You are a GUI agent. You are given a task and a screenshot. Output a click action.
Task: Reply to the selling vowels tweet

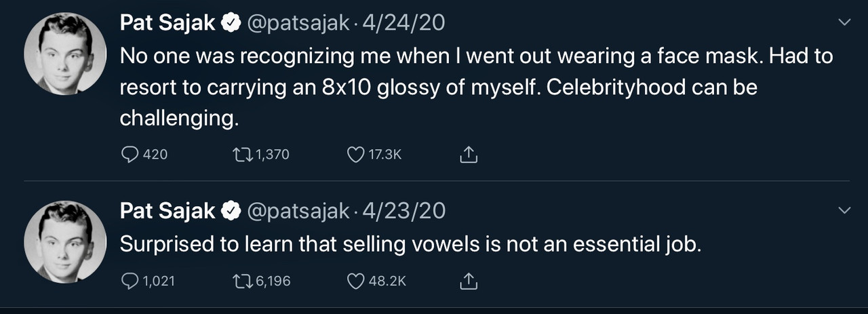click(130, 280)
